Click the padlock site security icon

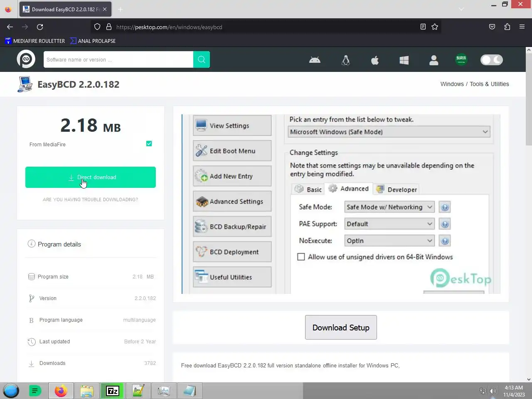109,27
